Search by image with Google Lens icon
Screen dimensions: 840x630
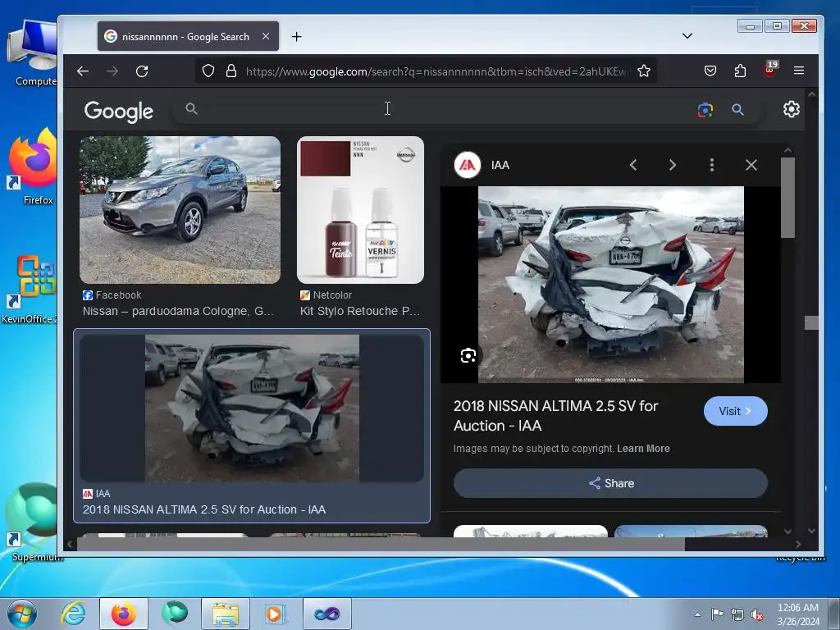(705, 110)
